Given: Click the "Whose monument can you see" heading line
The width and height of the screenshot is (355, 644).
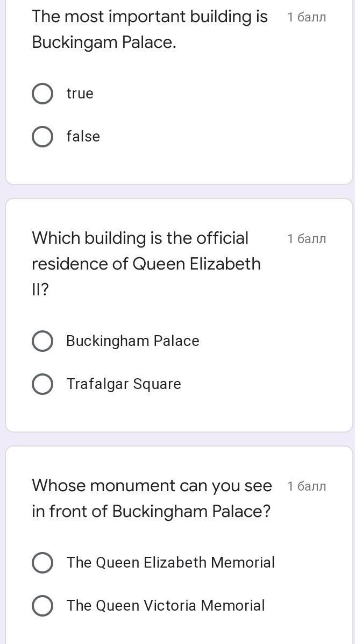Looking at the screenshot, I should click(152, 486).
